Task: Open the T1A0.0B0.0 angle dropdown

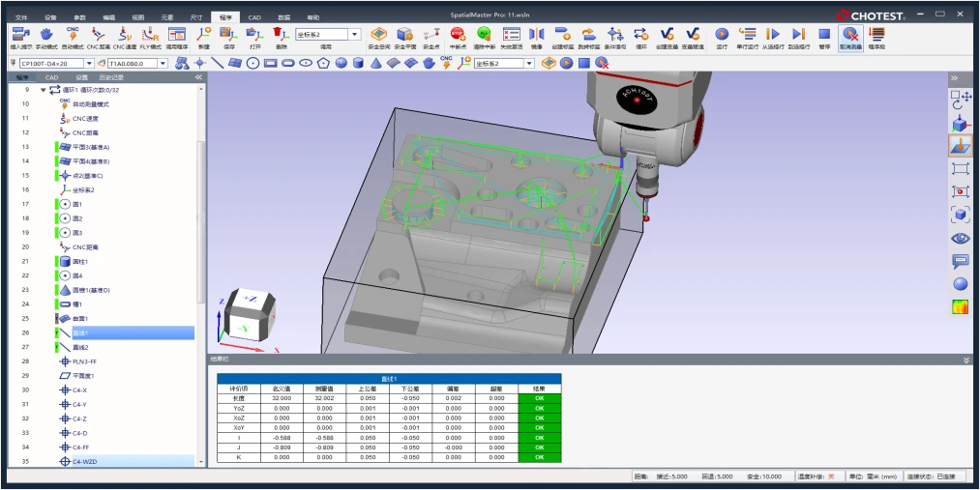Action: [163, 63]
